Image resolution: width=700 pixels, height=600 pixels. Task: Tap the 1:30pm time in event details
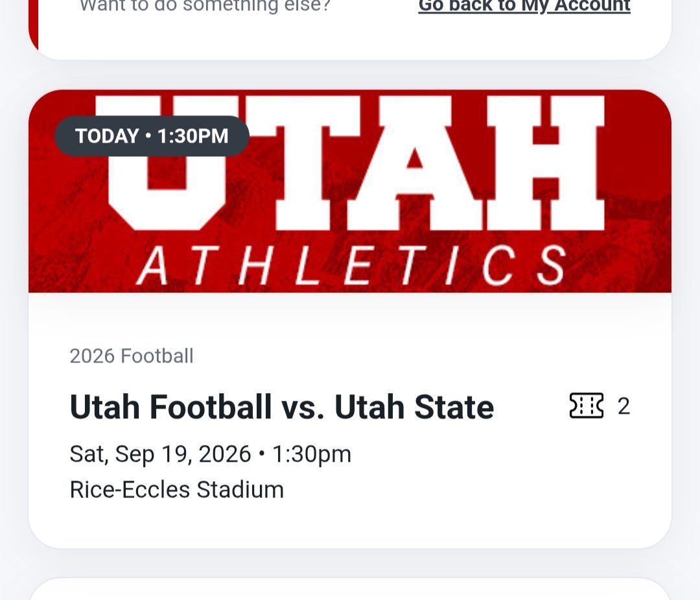[x=312, y=454]
